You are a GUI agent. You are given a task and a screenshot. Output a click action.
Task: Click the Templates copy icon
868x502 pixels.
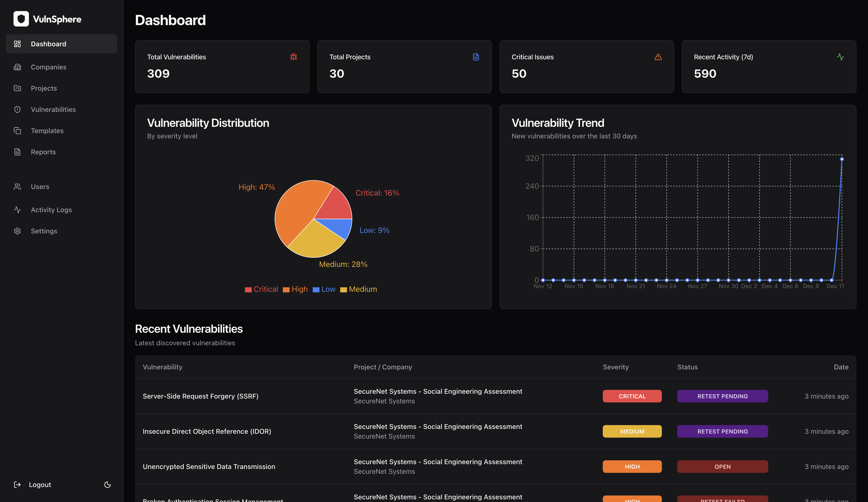[x=17, y=131]
